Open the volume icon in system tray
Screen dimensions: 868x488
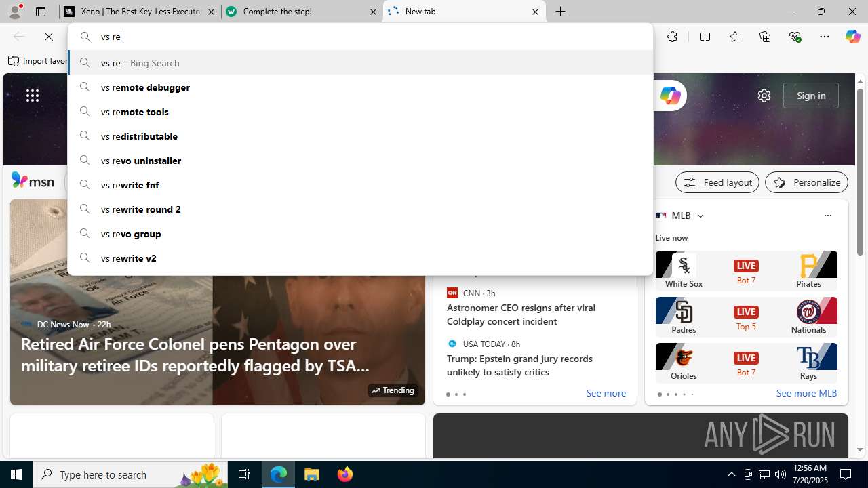click(780, 474)
